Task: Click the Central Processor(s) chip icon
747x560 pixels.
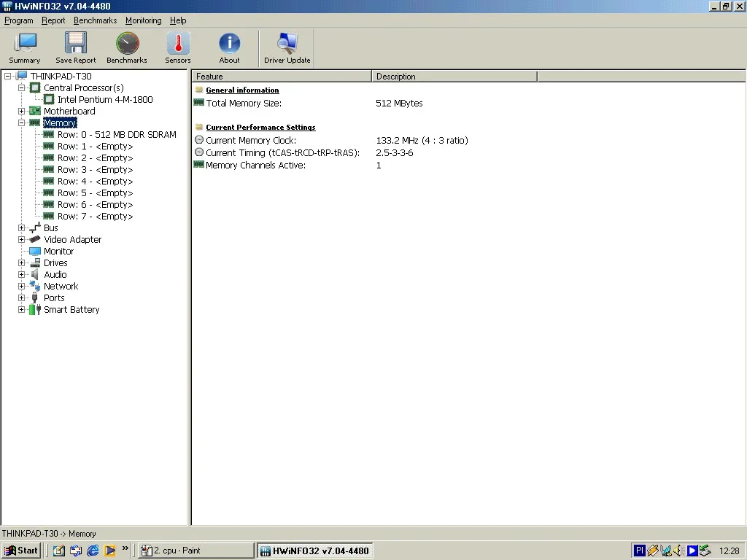Action: (35, 87)
